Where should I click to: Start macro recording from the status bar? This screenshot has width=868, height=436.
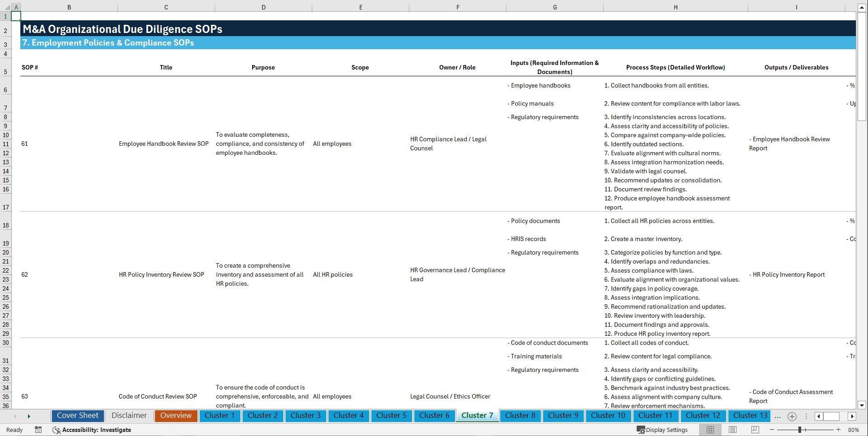[x=38, y=430]
